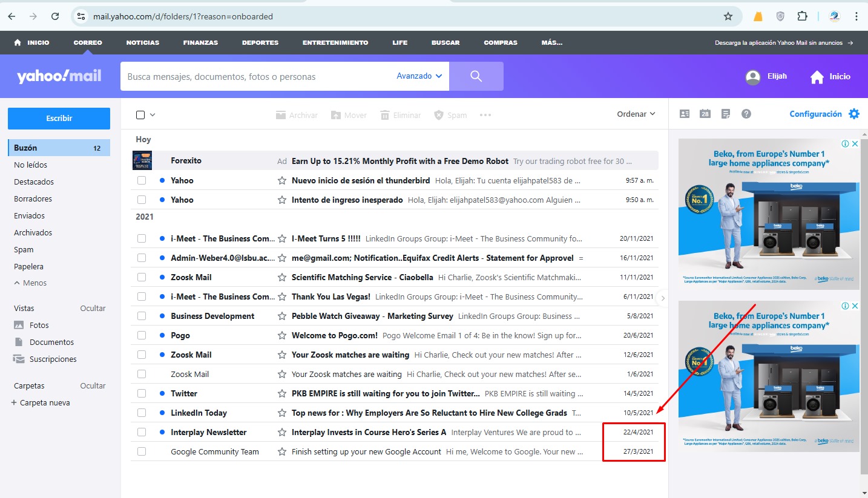Open the Borradores folder
The height and width of the screenshot is (498, 868).
[x=33, y=198]
